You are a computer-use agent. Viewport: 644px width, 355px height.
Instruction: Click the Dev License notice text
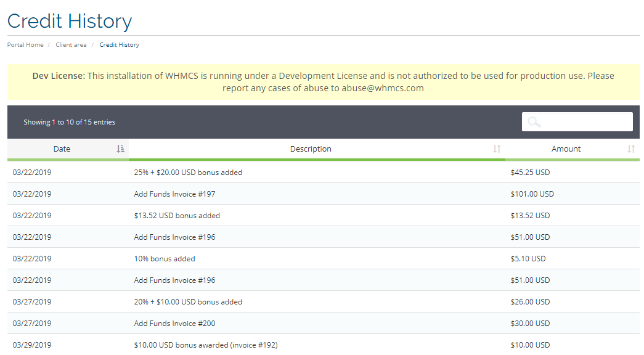pos(323,82)
